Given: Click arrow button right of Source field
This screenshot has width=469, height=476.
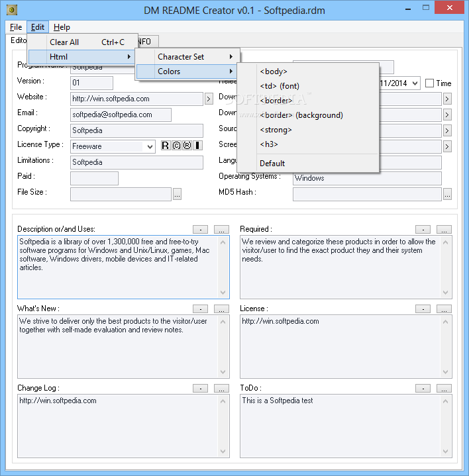Looking at the screenshot, I should pos(447,131).
